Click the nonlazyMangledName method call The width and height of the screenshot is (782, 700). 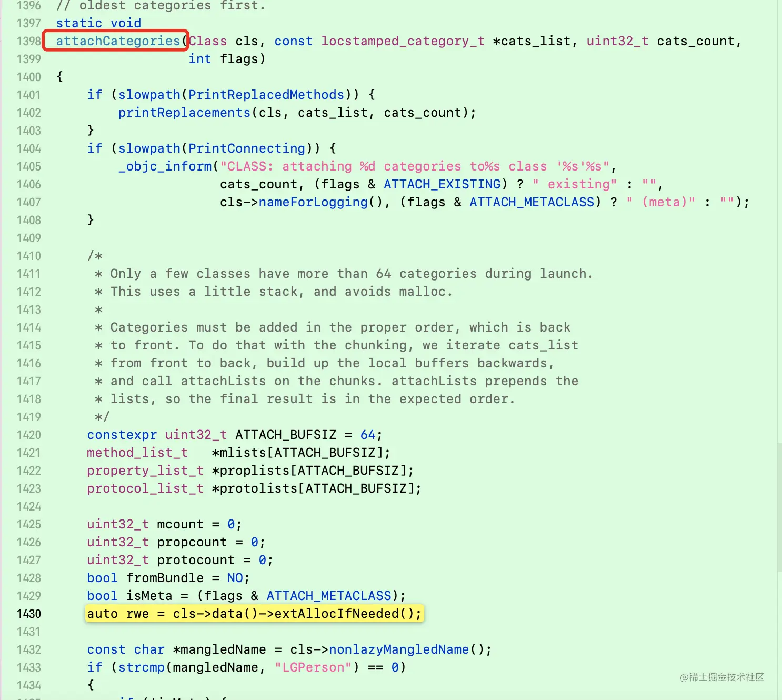(399, 649)
